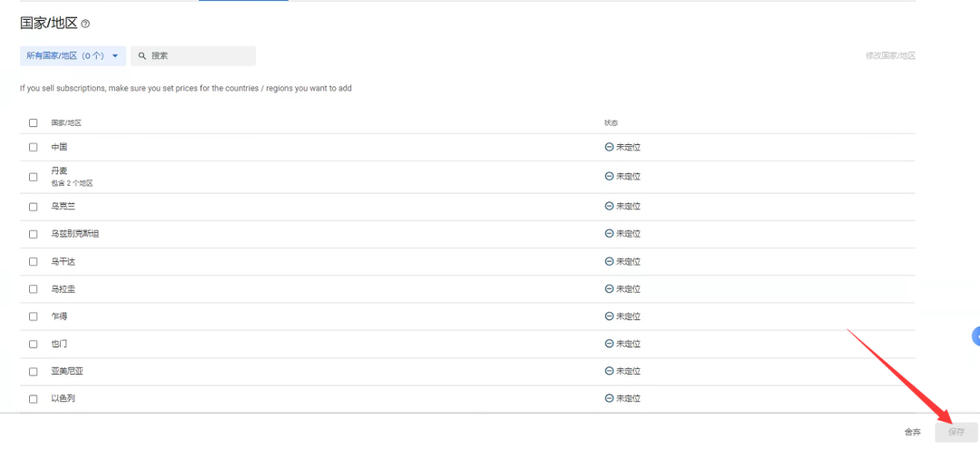This screenshot has height=449, width=980.
Task: Click the 保存 button
Action: [x=956, y=432]
